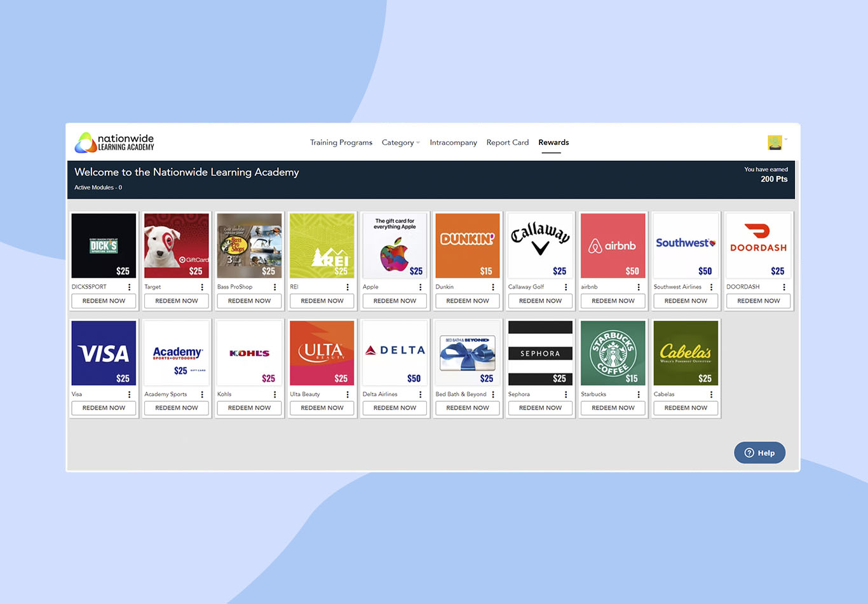The image size is (868, 604).
Task: Open the Dunkin card options menu
Action: tap(493, 287)
